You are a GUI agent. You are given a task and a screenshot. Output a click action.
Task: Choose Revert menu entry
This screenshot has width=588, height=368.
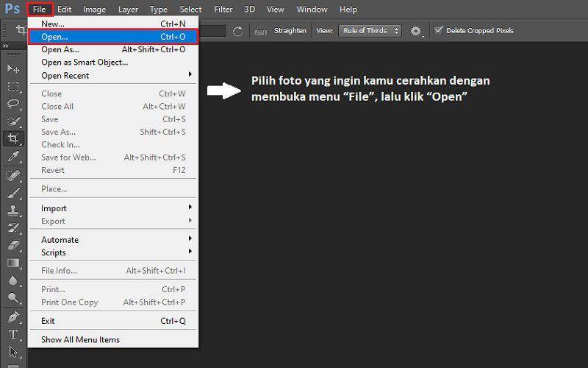(112, 170)
